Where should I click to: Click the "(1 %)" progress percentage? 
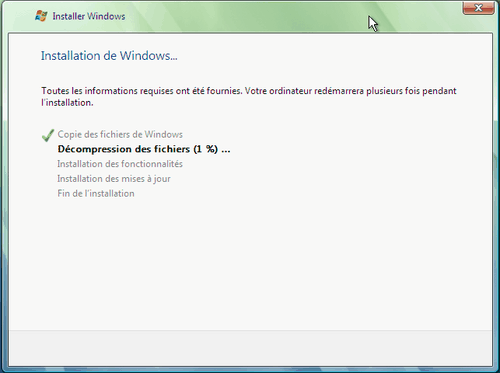[206, 149]
